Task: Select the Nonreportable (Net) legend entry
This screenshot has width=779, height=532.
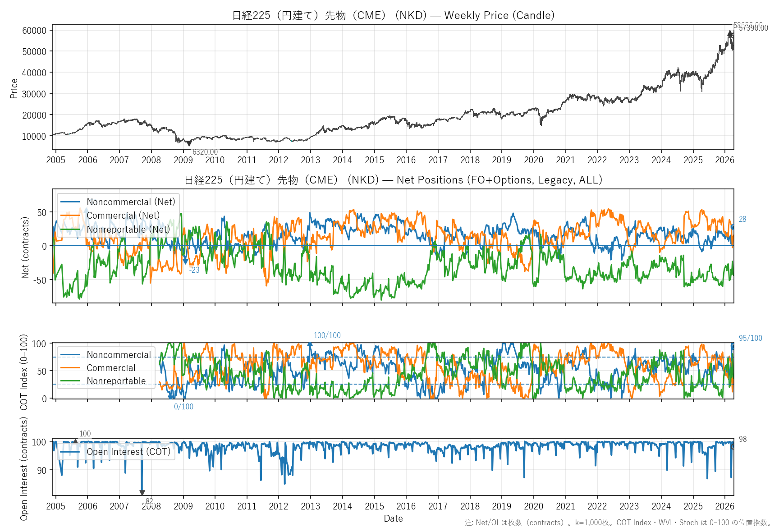Action: pyautogui.click(x=128, y=229)
